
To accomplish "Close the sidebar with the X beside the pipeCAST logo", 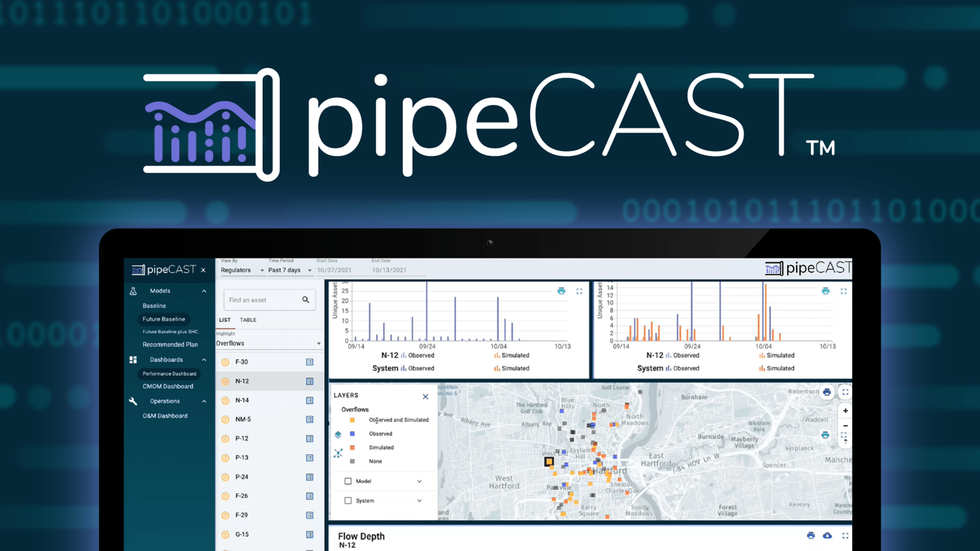I will coord(203,270).
